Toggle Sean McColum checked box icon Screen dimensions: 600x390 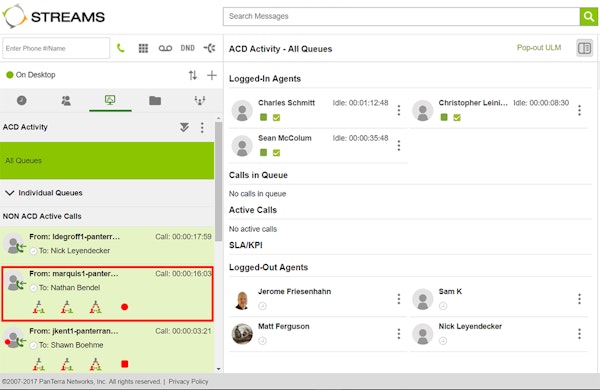coord(276,153)
